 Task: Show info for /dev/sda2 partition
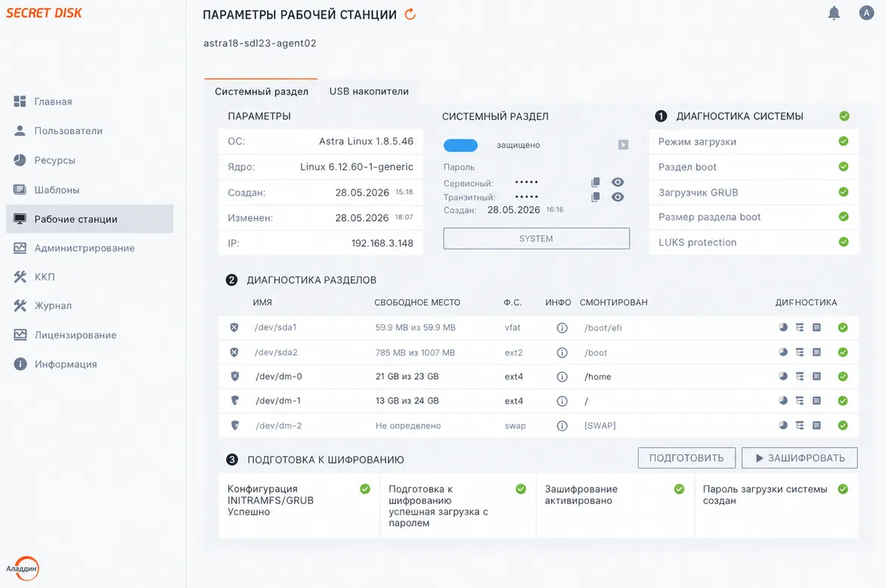[562, 352]
